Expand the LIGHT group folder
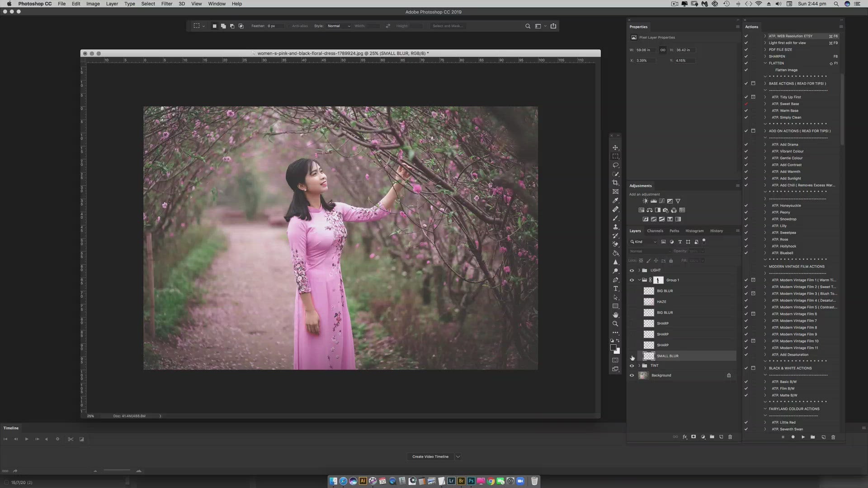Screen dimensions: 868x488 click(x=639, y=270)
